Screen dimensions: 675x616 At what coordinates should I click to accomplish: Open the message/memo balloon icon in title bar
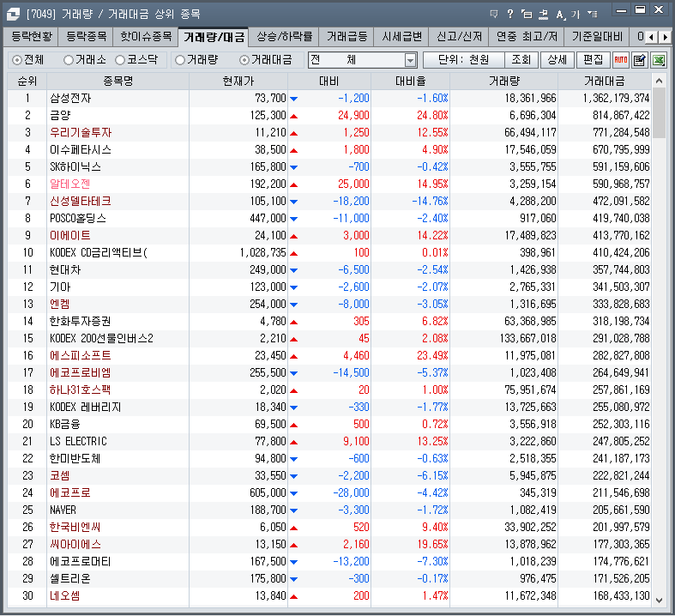(494, 15)
